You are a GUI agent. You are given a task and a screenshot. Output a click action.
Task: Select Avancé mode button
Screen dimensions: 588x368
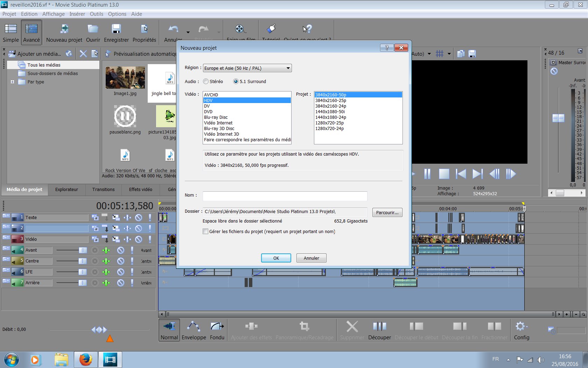pyautogui.click(x=31, y=33)
